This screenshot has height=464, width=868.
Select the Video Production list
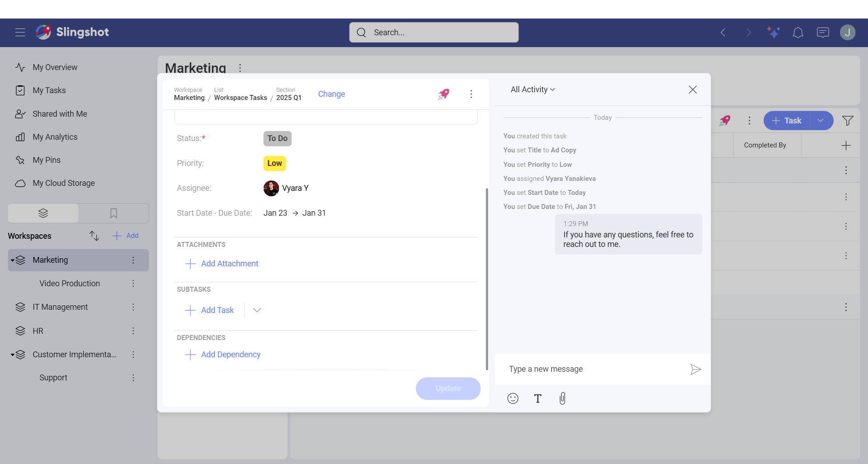[70, 284]
